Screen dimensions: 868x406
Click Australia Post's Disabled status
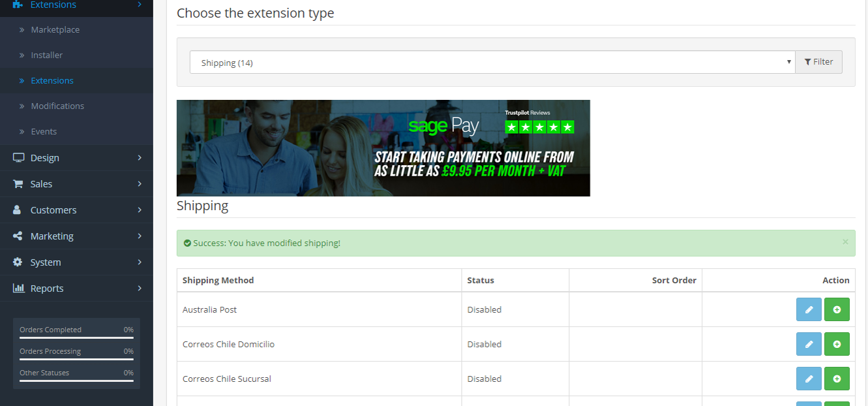tap(485, 310)
